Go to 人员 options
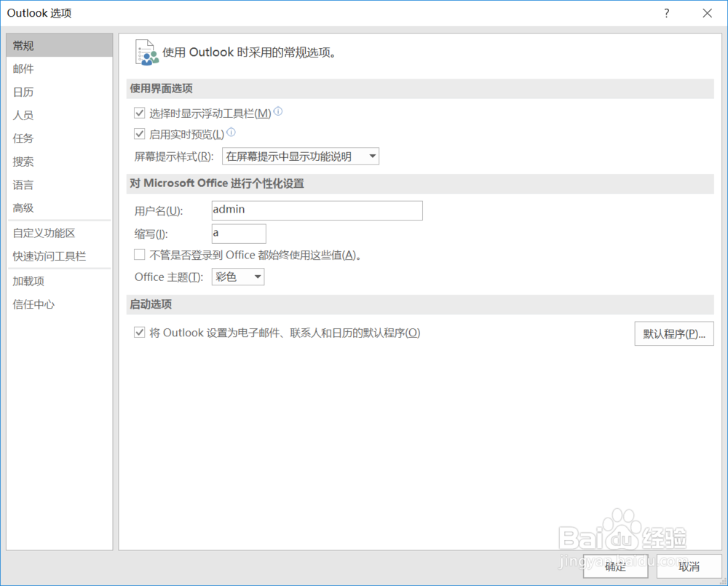 coord(60,115)
